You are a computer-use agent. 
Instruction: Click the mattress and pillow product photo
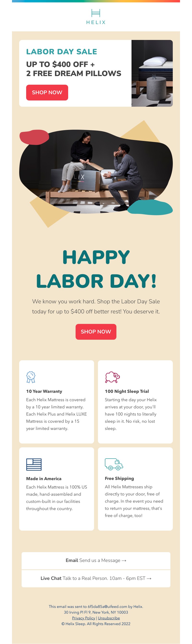pos(152,73)
